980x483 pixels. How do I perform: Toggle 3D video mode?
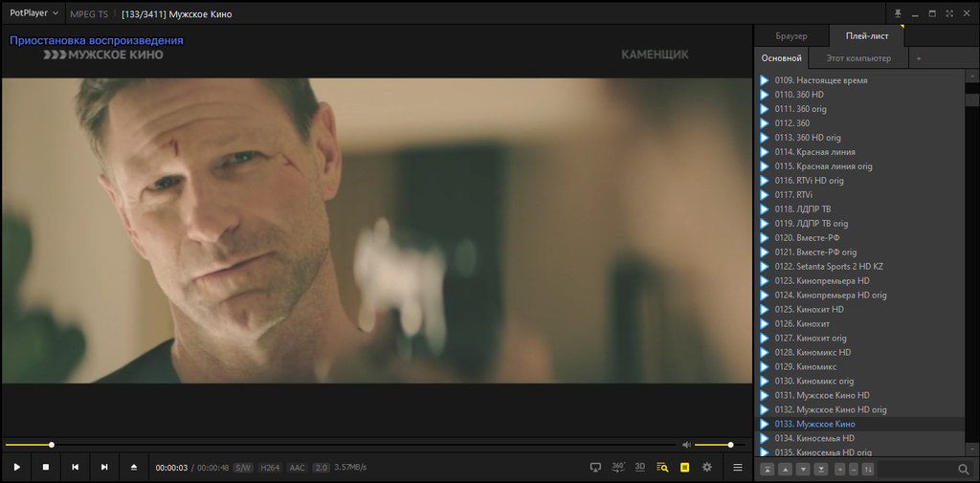click(x=640, y=467)
